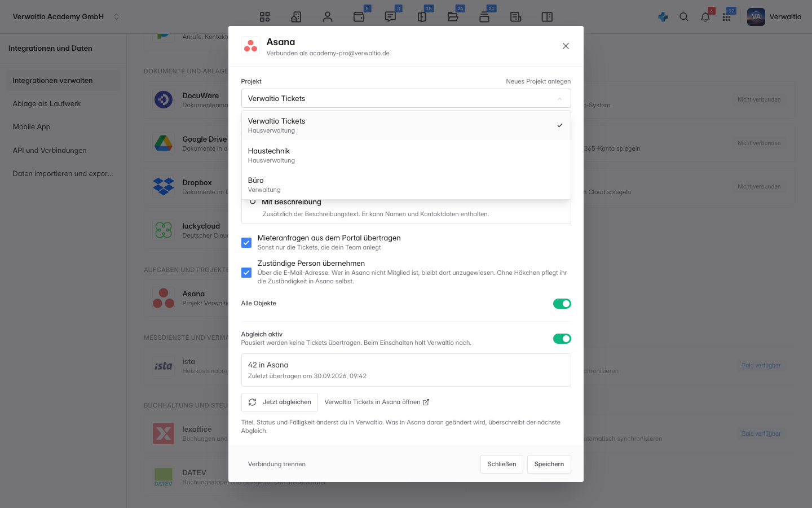The image size is (812, 508).
Task: Open the person icon in top navigation
Action: [x=328, y=17]
